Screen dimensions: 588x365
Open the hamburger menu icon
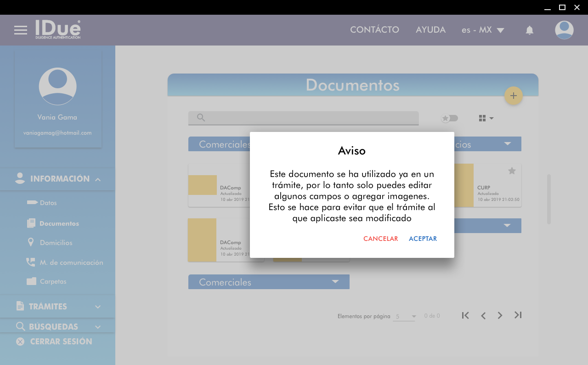(21, 30)
